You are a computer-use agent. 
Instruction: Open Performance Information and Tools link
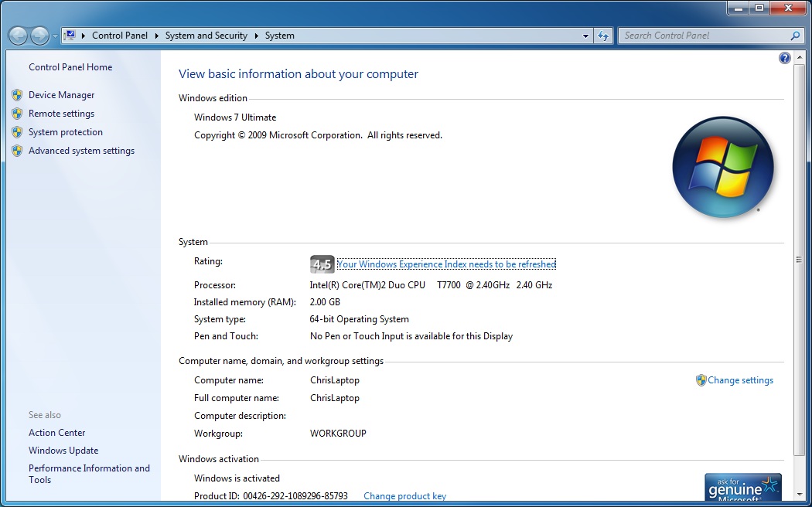tap(89, 474)
